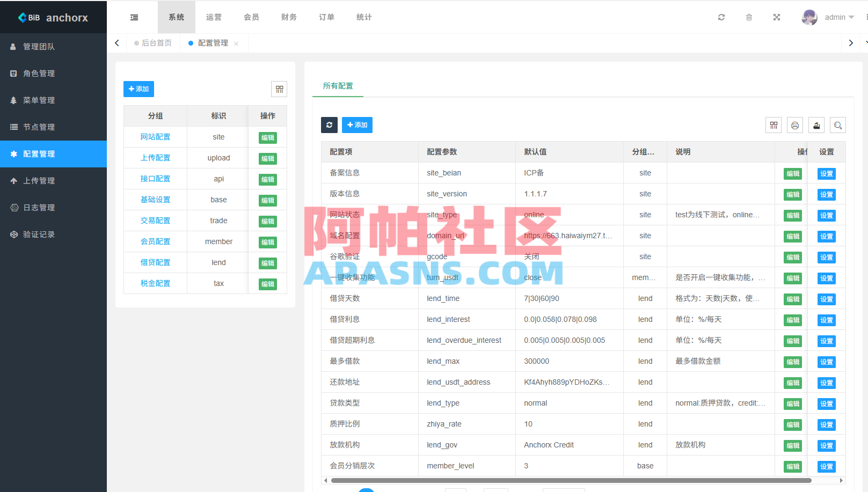Open column filter icon in group panel

(279, 89)
